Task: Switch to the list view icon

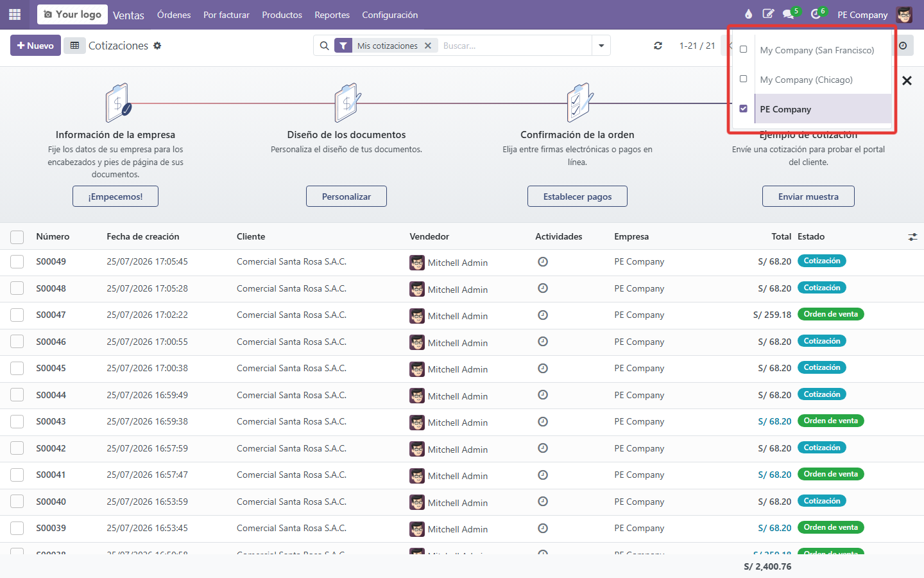Action: [74, 46]
